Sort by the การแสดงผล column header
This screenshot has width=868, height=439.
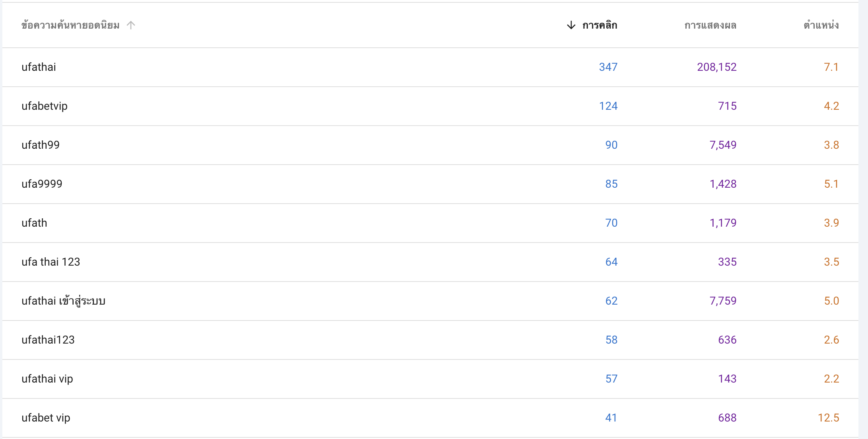point(710,25)
